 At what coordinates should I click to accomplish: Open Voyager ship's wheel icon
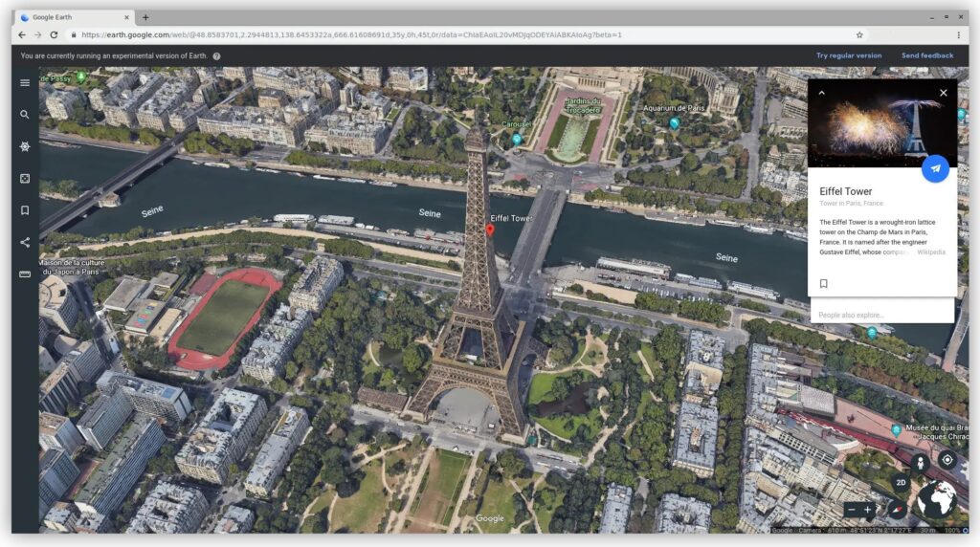click(x=25, y=146)
